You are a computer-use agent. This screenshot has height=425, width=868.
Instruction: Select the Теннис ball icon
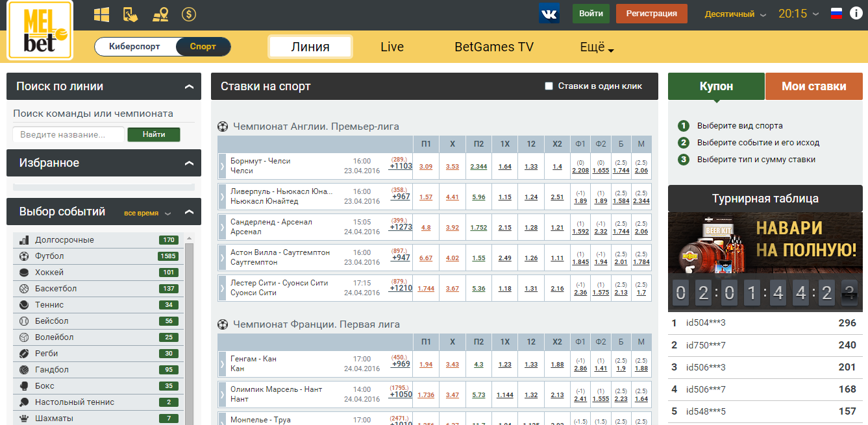coord(24,305)
